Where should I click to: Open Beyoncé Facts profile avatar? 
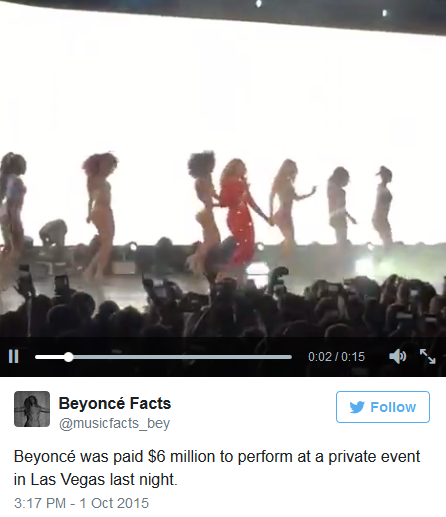point(32,409)
